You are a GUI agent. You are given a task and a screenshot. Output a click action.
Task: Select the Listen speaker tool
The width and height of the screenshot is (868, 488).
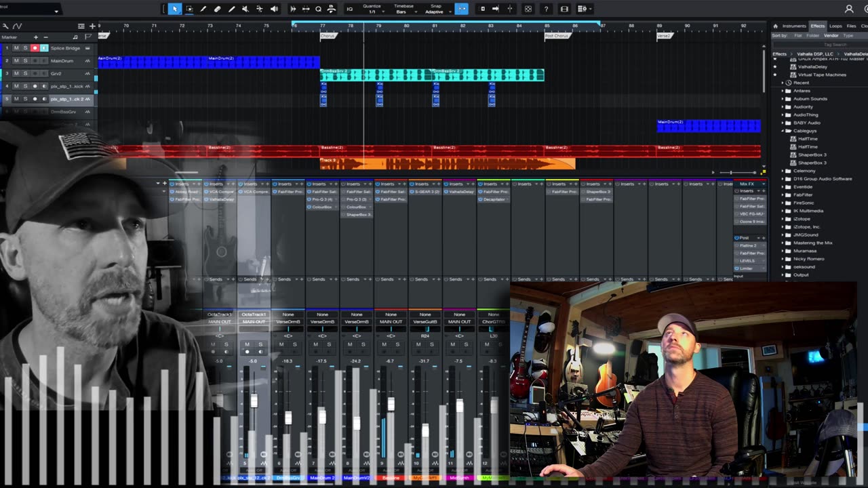pyautogui.click(x=274, y=9)
